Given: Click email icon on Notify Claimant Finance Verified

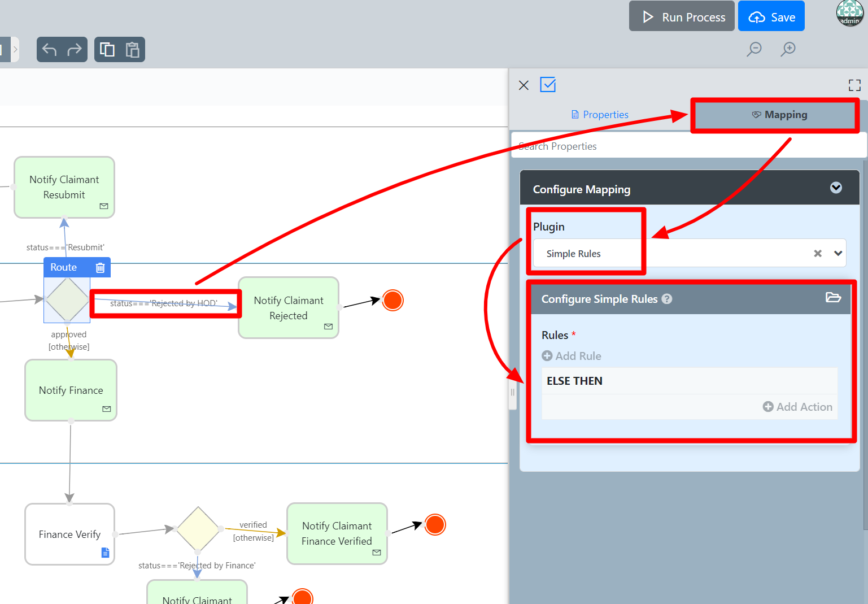Looking at the screenshot, I should 377,553.
